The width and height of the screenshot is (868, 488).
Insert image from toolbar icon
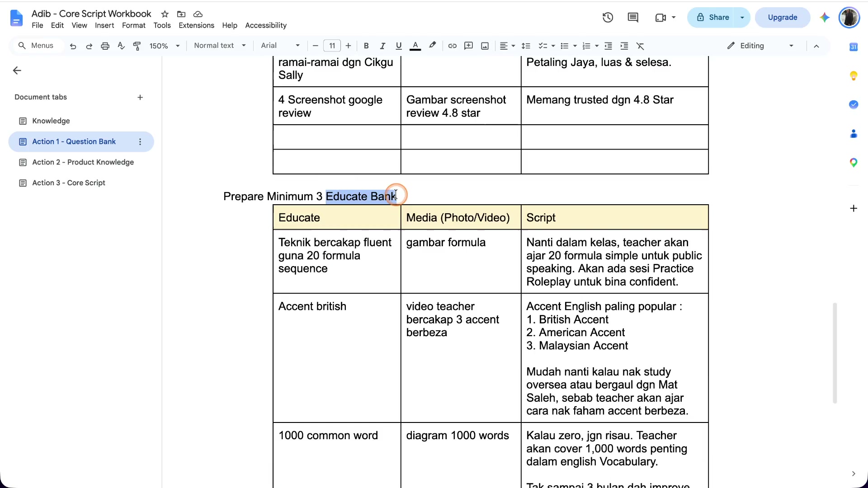(485, 46)
